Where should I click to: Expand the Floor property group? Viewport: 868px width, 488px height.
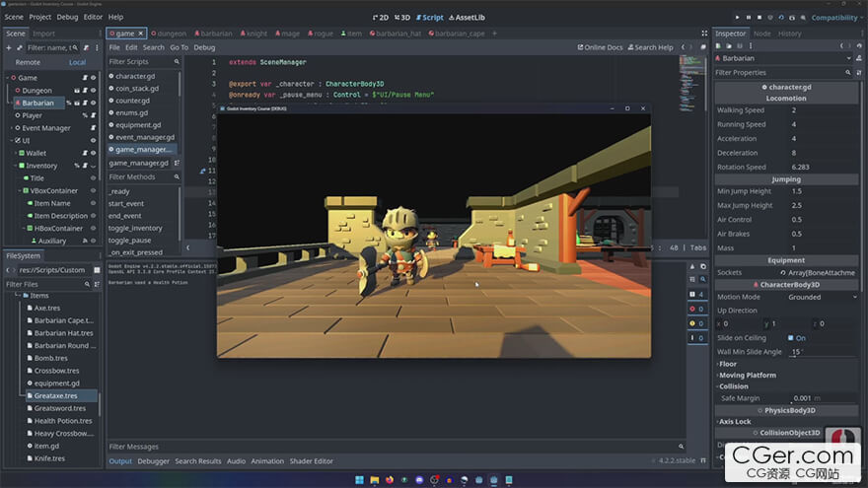click(x=727, y=364)
